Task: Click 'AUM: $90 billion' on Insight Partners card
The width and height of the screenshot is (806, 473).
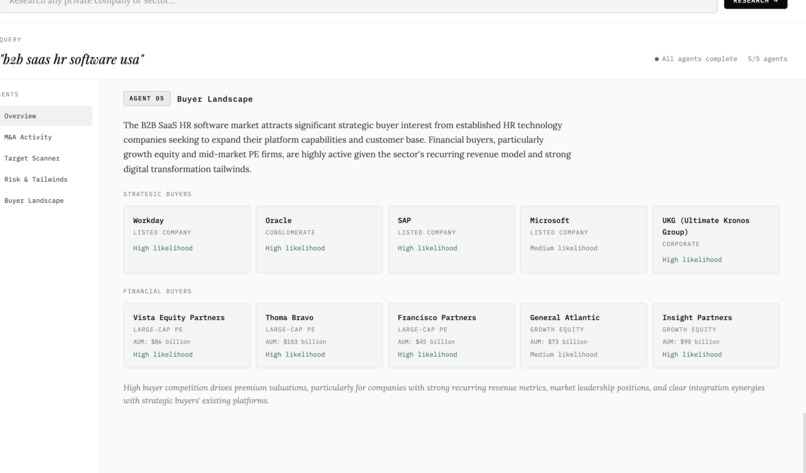Action: (691, 341)
